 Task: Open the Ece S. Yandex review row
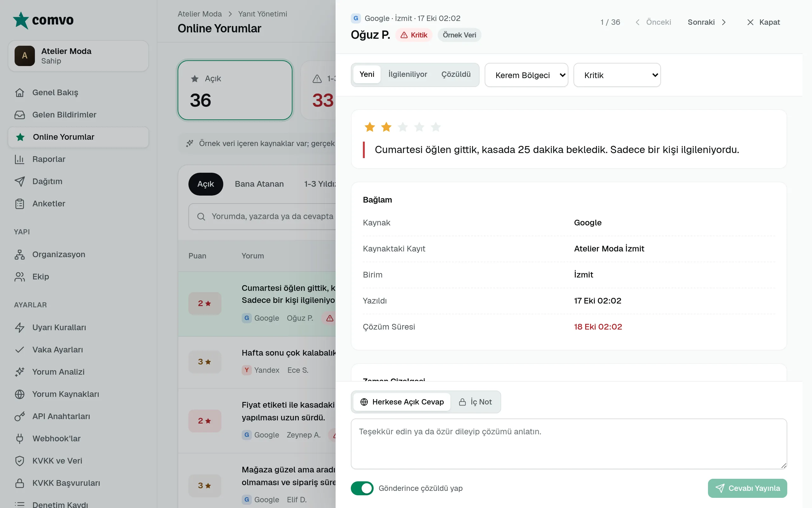(257, 362)
